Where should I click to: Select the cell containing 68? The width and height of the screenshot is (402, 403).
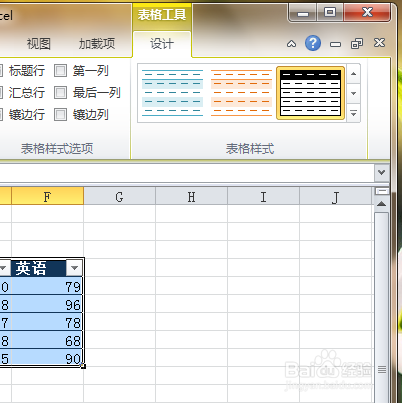click(x=47, y=340)
